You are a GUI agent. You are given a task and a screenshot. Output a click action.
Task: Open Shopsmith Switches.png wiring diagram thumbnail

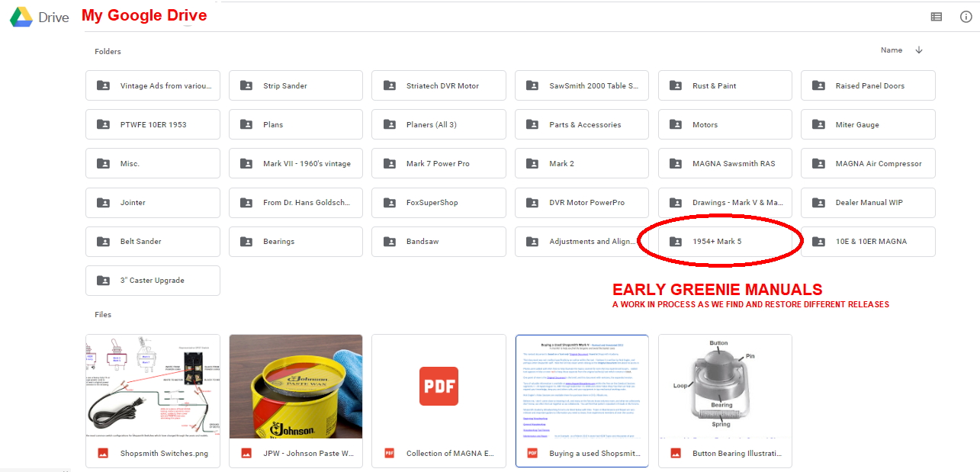click(x=153, y=387)
